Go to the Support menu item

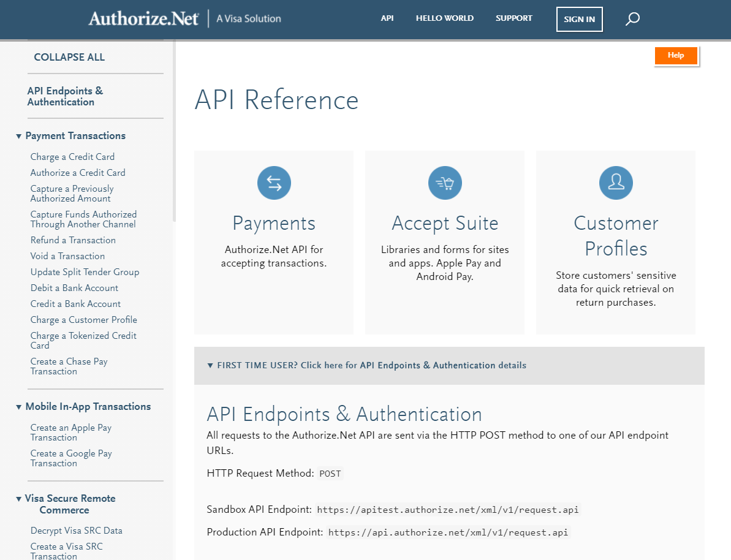(x=513, y=18)
